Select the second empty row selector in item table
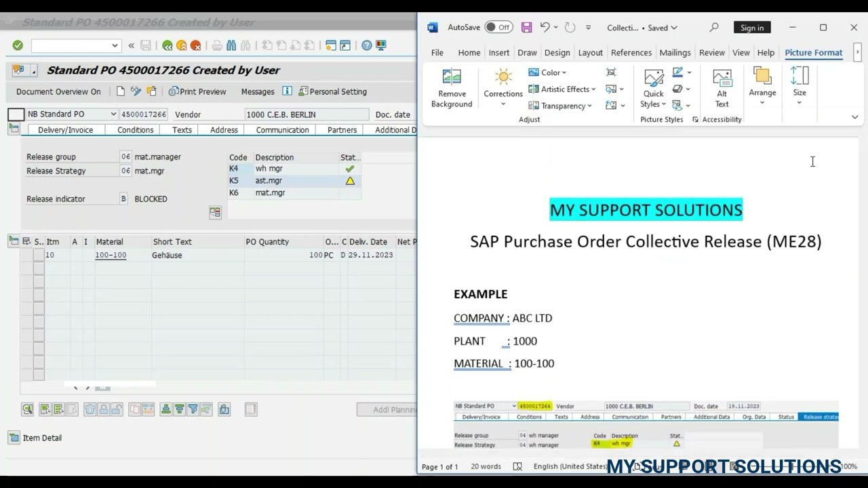This screenshot has height=488, width=868. pos(39,281)
